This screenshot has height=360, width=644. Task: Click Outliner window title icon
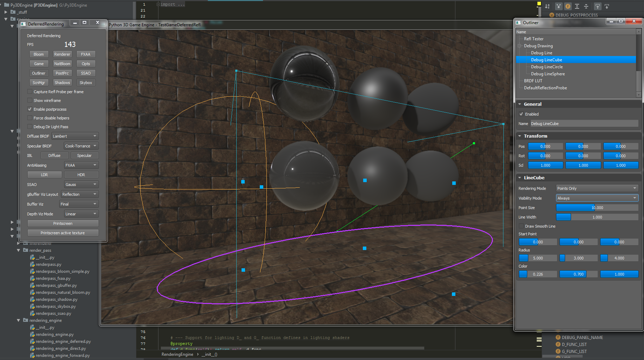pyautogui.click(x=518, y=23)
